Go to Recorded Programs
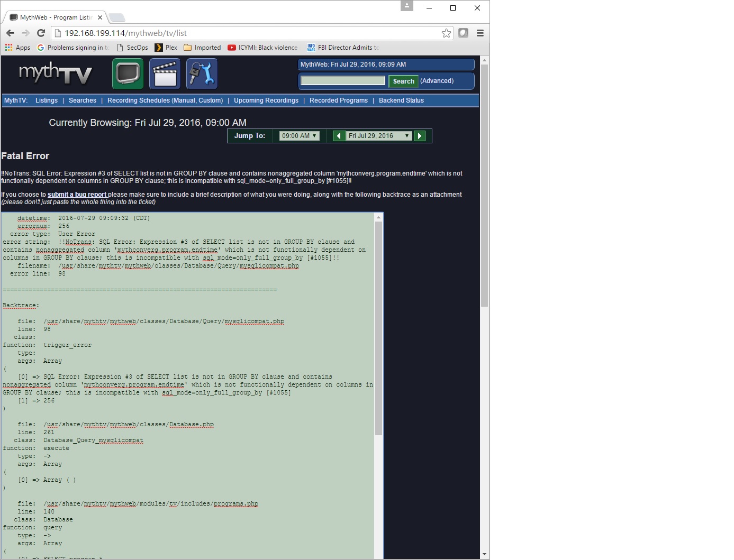The image size is (734, 560). point(338,100)
